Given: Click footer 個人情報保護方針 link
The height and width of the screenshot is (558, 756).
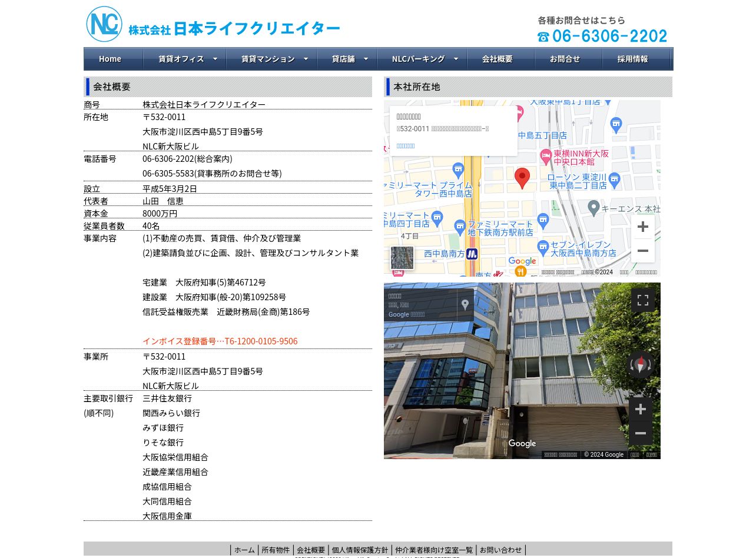Looking at the screenshot, I should coord(360,550).
